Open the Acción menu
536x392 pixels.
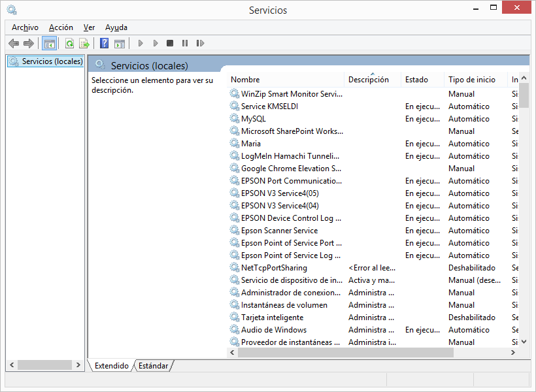[61, 27]
